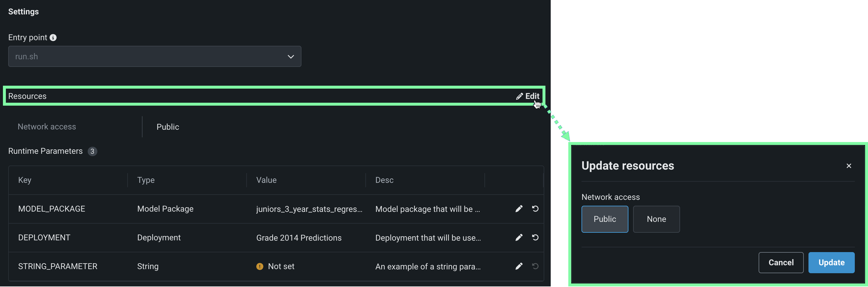This screenshot has height=287, width=868.
Task: Click the Edit button for Resources
Action: (528, 96)
